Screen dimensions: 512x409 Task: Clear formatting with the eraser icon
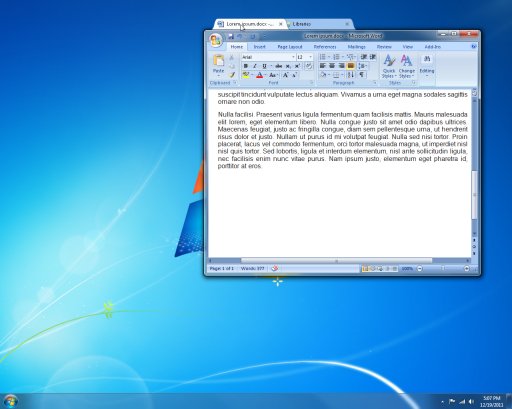tap(309, 66)
